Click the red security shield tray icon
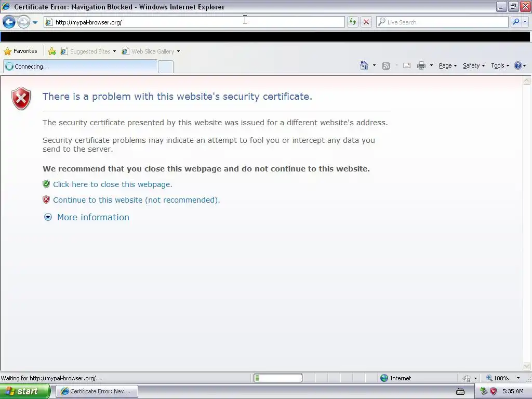The image size is (532, 399). pos(494,391)
